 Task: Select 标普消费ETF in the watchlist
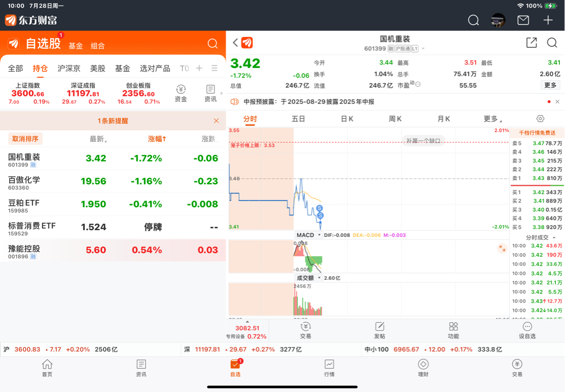pyautogui.click(x=113, y=227)
